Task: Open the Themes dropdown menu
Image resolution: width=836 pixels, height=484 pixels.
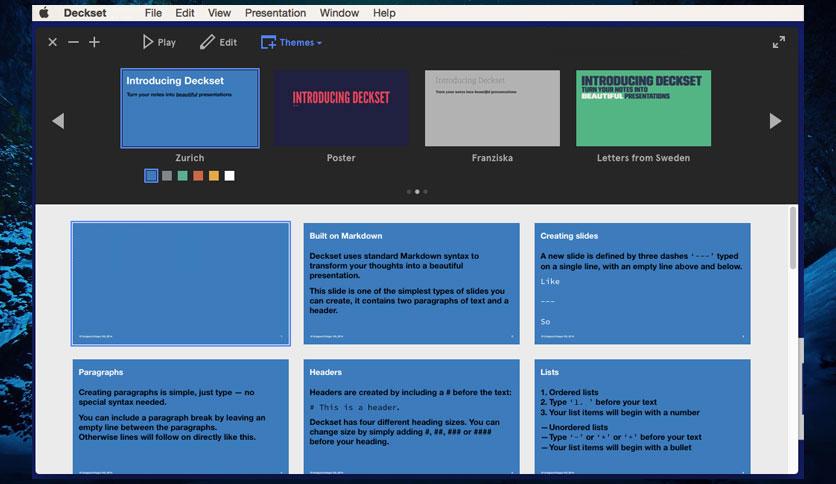Action: coord(291,42)
